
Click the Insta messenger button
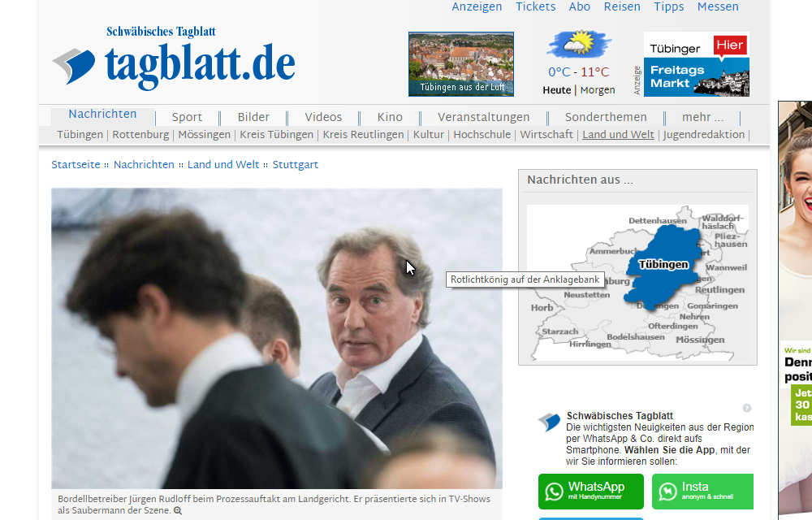702,492
